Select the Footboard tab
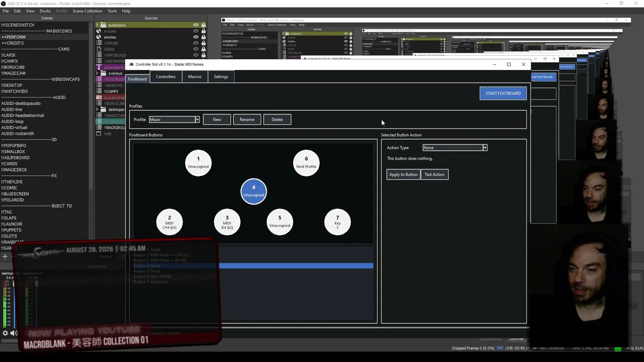The height and width of the screenshot is (362, 644). point(137,79)
